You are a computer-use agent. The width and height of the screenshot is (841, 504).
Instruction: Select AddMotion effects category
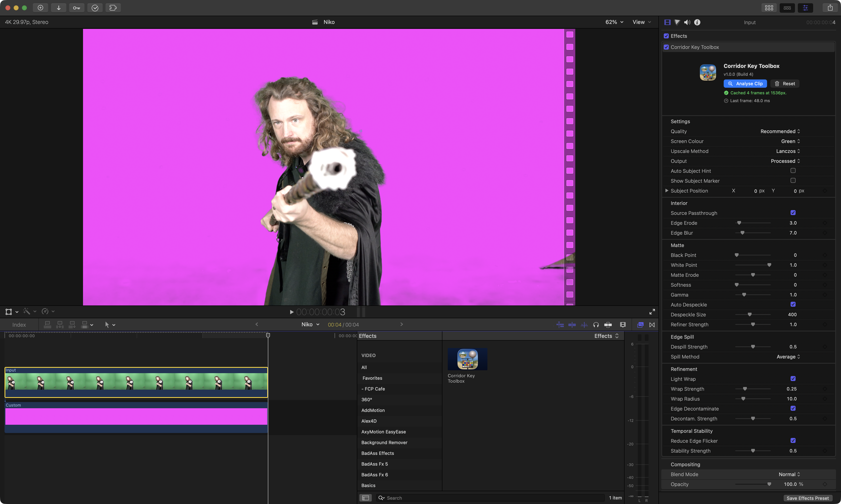point(373,410)
